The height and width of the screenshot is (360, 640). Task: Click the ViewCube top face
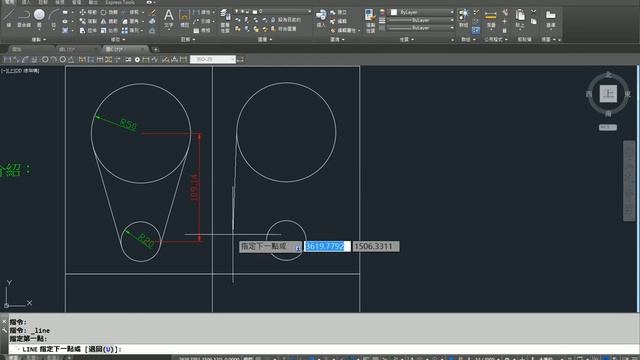coord(608,94)
